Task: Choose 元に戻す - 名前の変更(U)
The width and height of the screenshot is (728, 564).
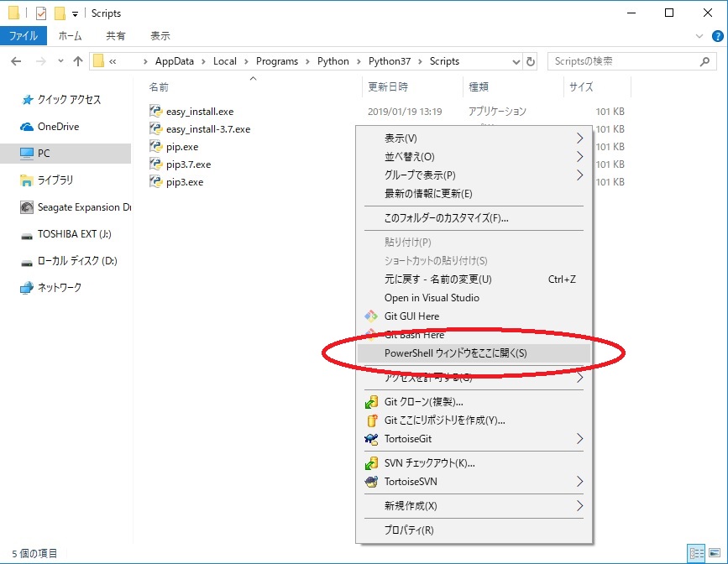Action: 474,279
